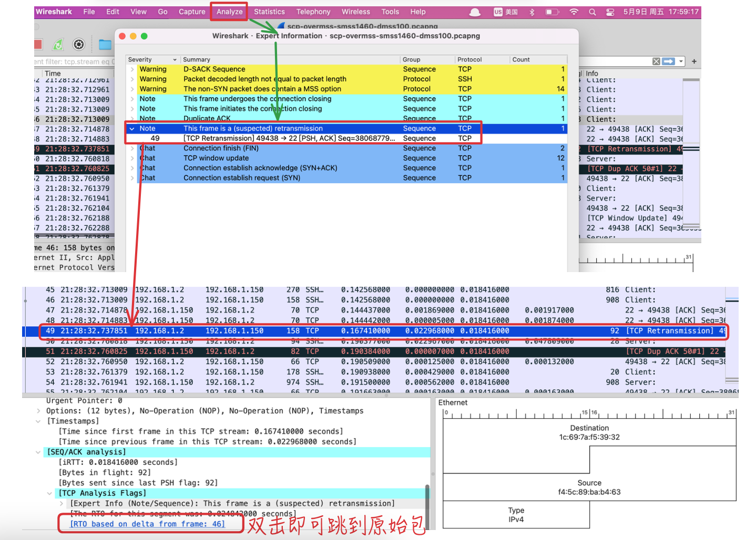
Task: Open a capture file with folder icon
Action: pos(105,45)
